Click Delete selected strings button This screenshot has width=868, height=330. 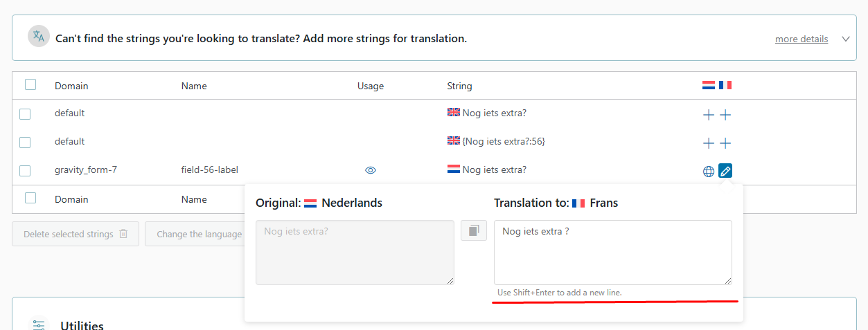tap(76, 234)
